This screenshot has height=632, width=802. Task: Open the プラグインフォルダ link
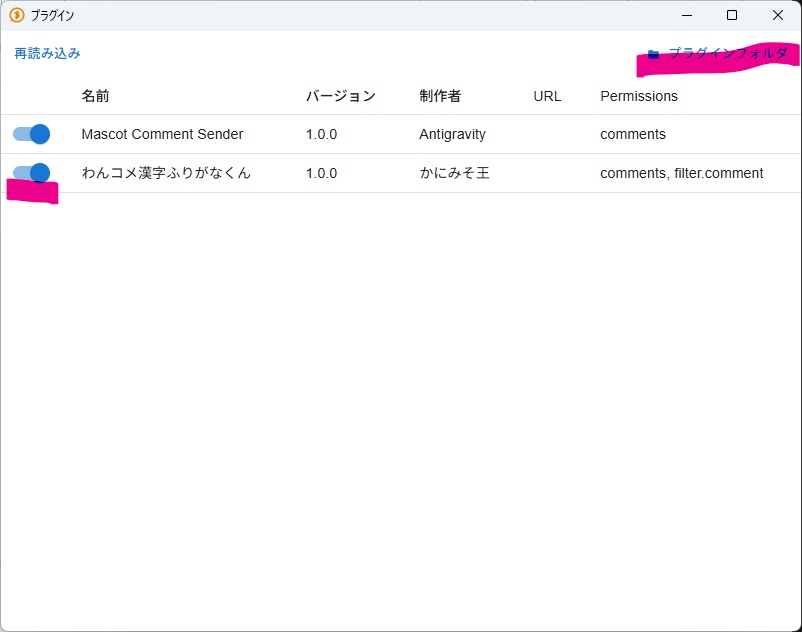click(x=727, y=53)
